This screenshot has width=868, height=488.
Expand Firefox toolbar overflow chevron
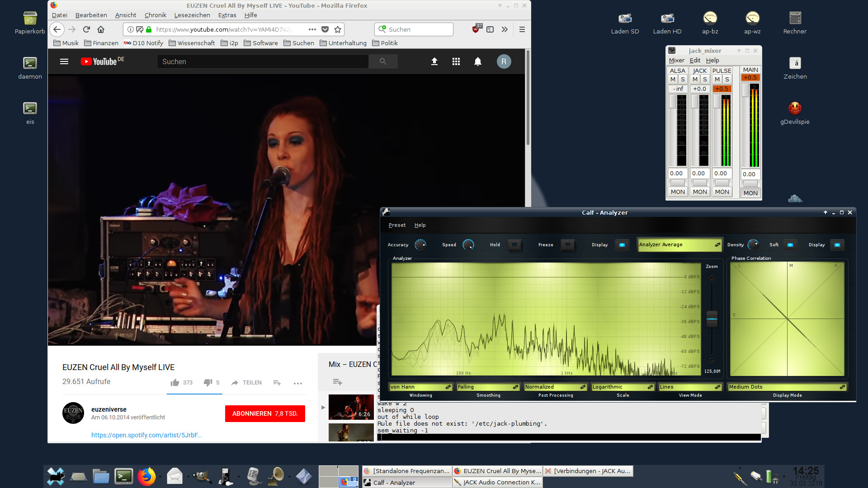505,29
